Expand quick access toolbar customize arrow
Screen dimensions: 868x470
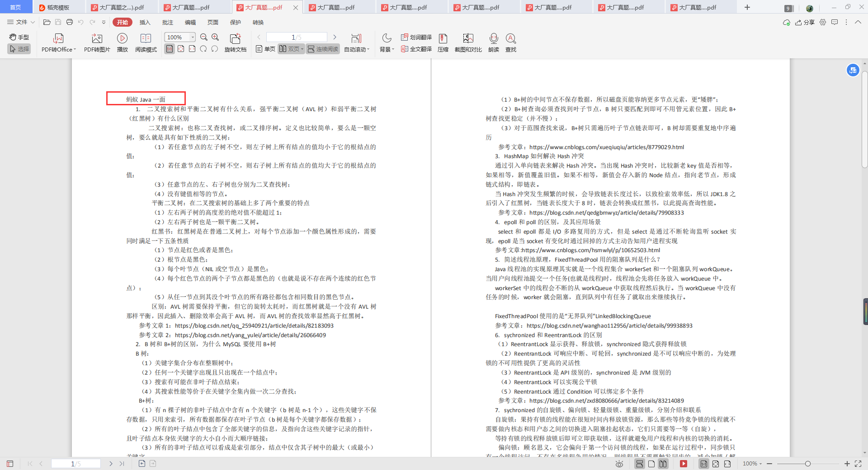104,22
